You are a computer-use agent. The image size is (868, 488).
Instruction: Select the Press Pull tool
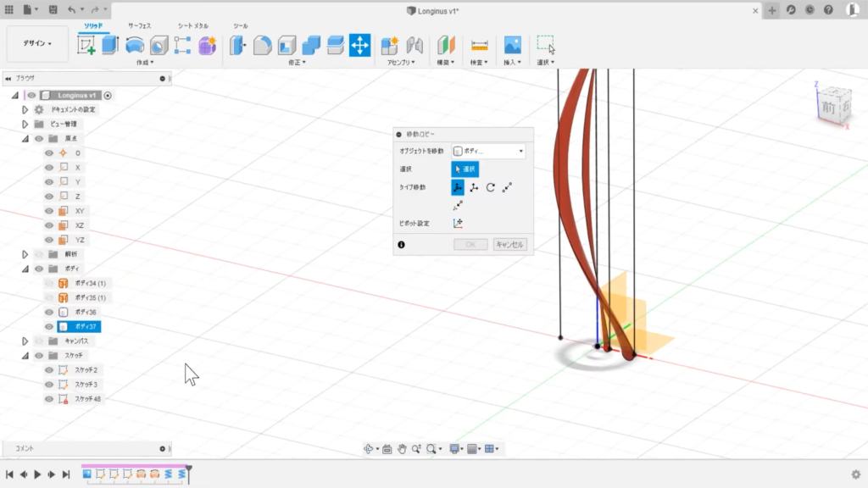coord(237,46)
